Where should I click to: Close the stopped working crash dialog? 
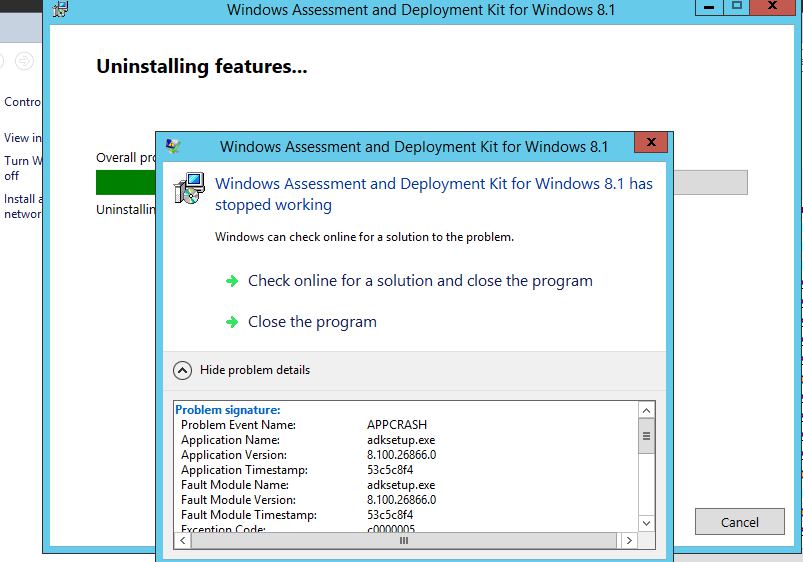click(x=650, y=142)
